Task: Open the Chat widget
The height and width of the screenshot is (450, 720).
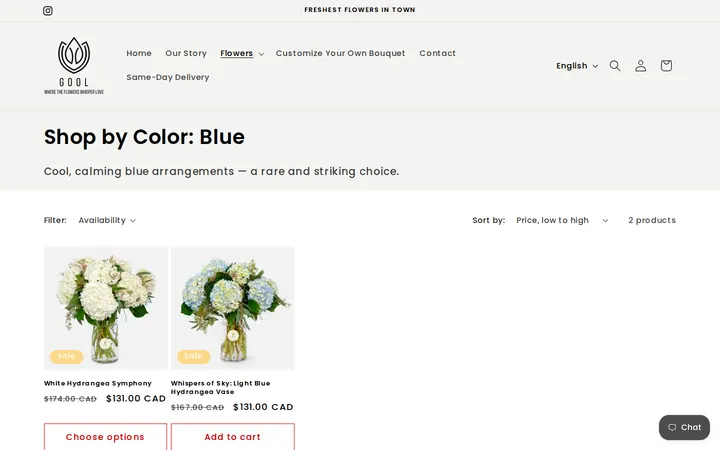Action: [684, 428]
